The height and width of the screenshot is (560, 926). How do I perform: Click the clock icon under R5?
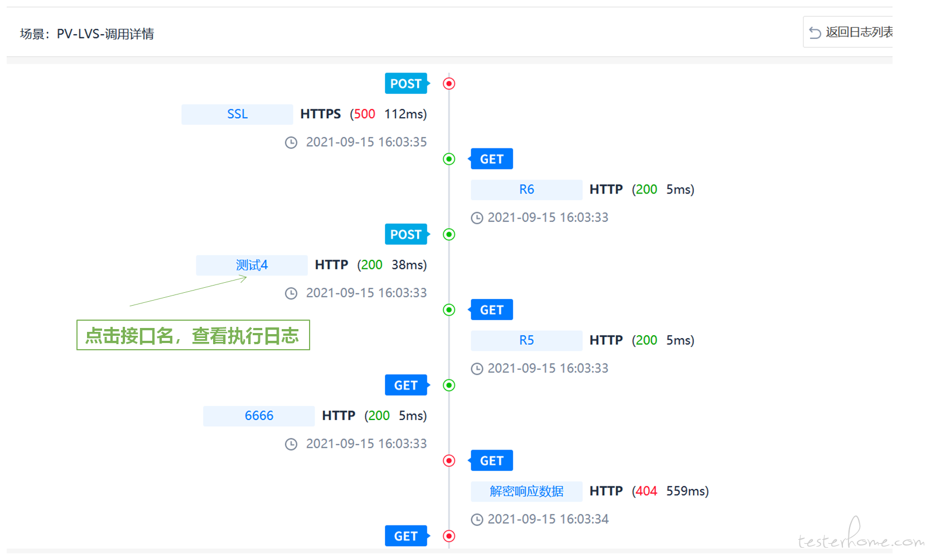pyautogui.click(x=477, y=369)
